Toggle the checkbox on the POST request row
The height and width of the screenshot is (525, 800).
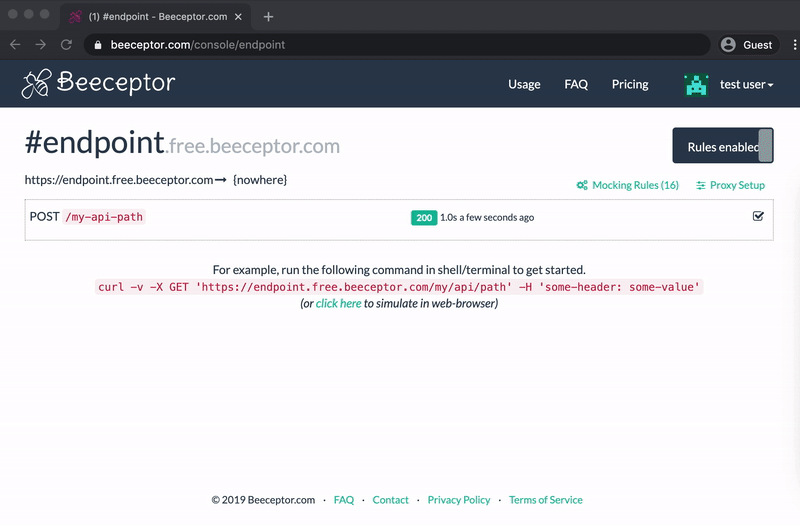pyautogui.click(x=758, y=216)
